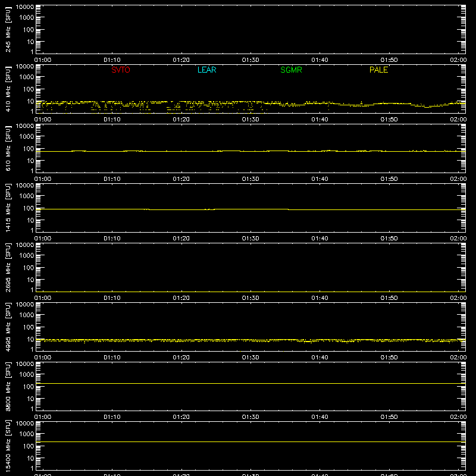The height and width of the screenshot is (476, 476).
Task: Select the '8800 MHz [SFU]' axis title
Action: [x=8, y=386]
